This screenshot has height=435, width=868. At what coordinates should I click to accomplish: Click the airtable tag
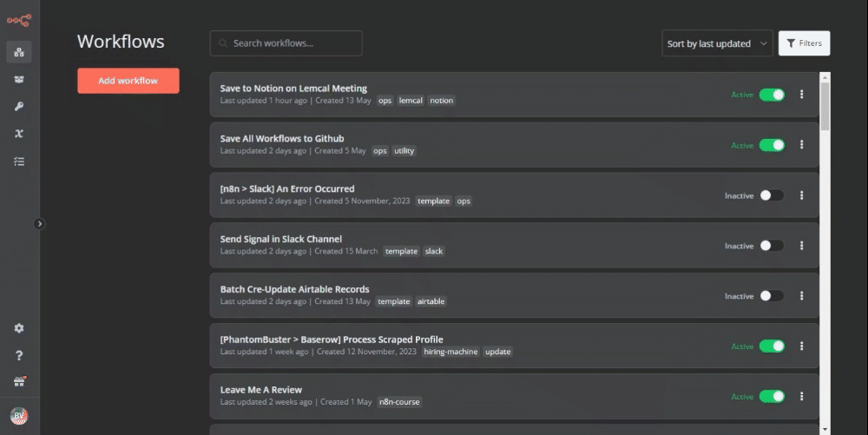pyautogui.click(x=431, y=301)
